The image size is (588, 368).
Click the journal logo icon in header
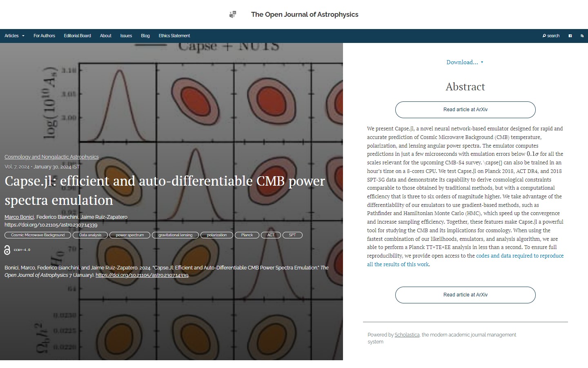pos(233,15)
